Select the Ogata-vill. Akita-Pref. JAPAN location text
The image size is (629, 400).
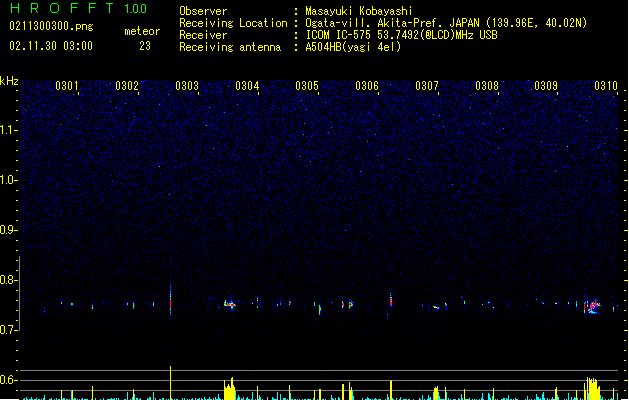446,23
